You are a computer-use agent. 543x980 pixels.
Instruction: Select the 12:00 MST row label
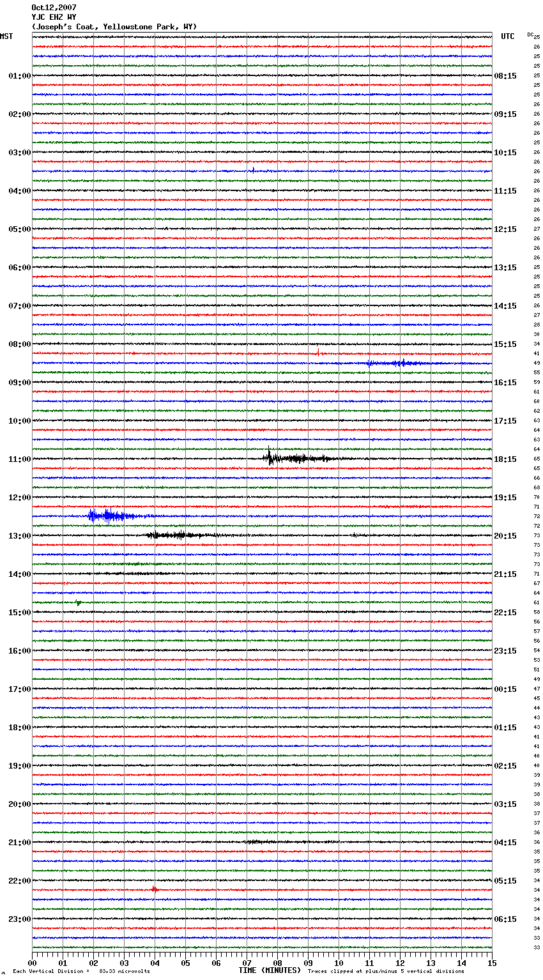(20, 498)
